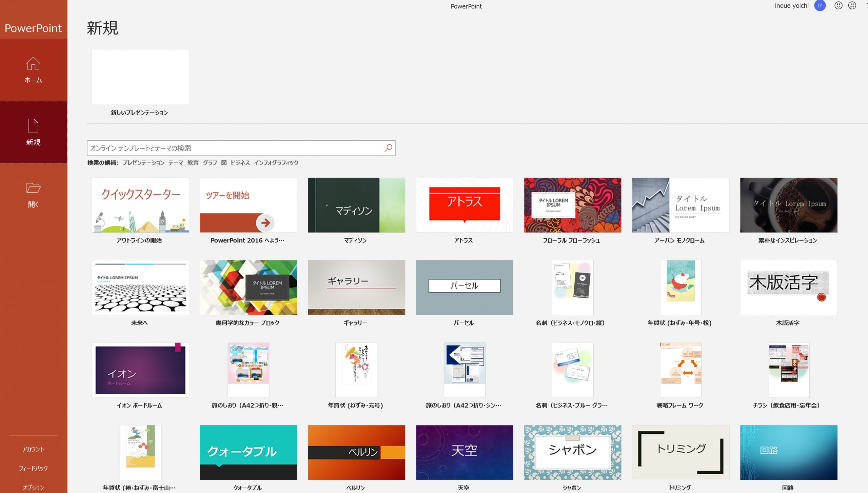Open the 年賀状 (ねずみ・年号・松) template

tap(680, 288)
